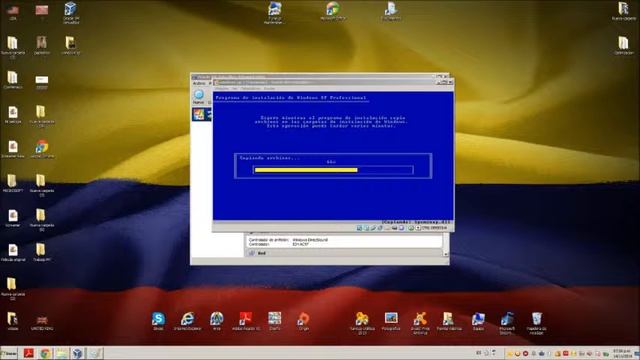The width and height of the screenshot is (640, 360).
Task: Click the mouse capture indicator in VM status bar
Action: click(x=411, y=228)
